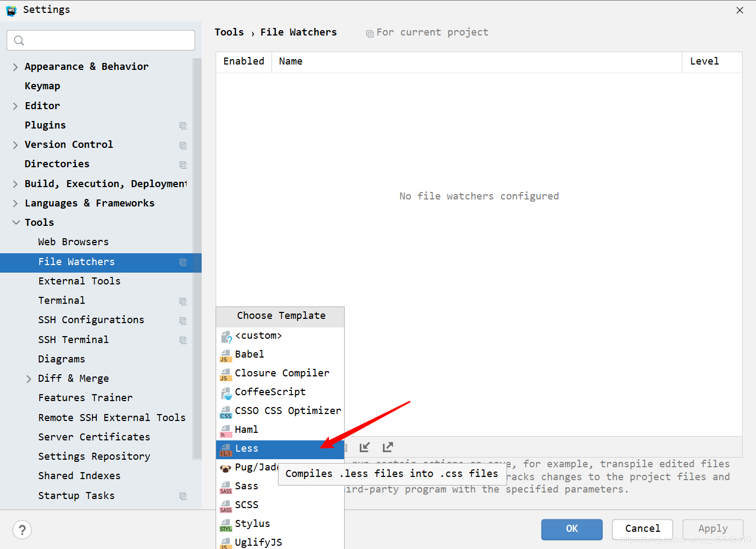Open Shared Indexes settings

pos(80,476)
